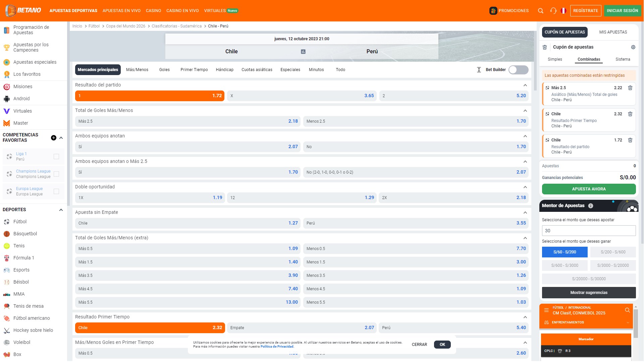The image size is (644, 362).
Task: Show Mentor de Apuestas info icon
Action: tap(591, 206)
